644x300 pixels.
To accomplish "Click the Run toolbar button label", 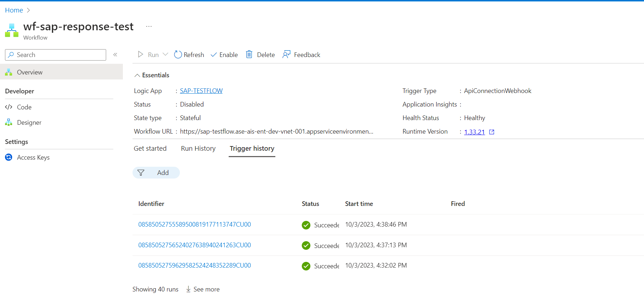I will (153, 55).
